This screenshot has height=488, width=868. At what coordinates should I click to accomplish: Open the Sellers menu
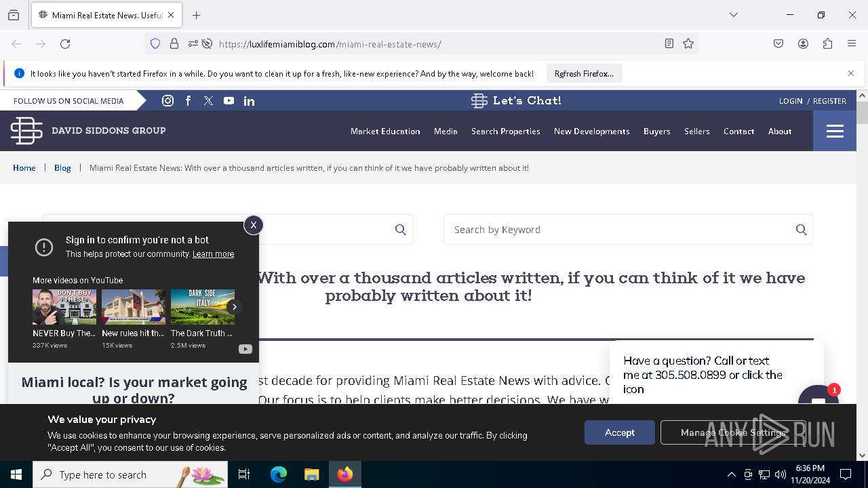697,131
